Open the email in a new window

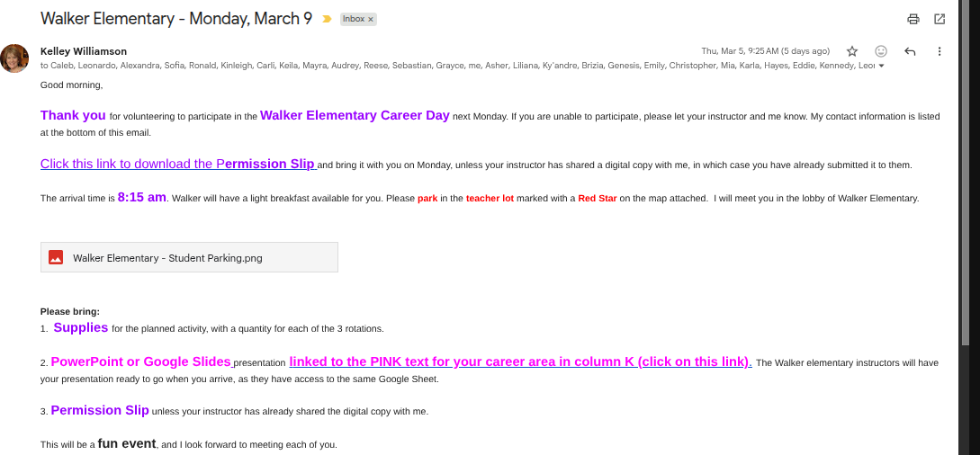pyautogui.click(x=940, y=19)
